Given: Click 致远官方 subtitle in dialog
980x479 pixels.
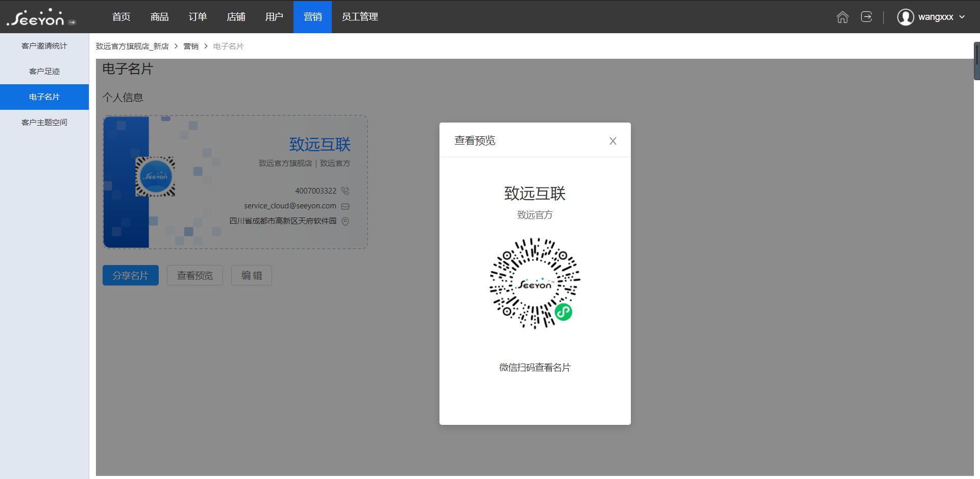Looking at the screenshot, I should point(535,215).
